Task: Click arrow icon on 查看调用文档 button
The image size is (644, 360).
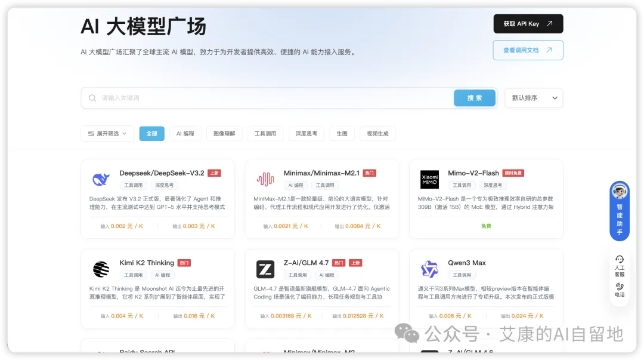Action: [549, 50]
